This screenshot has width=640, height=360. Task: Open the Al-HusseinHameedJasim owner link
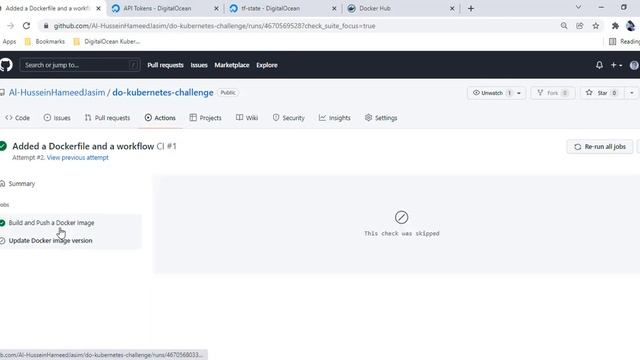57,93
